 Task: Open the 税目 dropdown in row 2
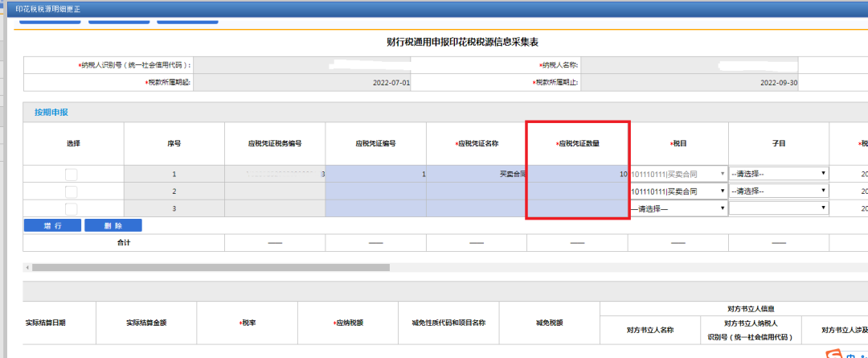[x=678, y=191]
